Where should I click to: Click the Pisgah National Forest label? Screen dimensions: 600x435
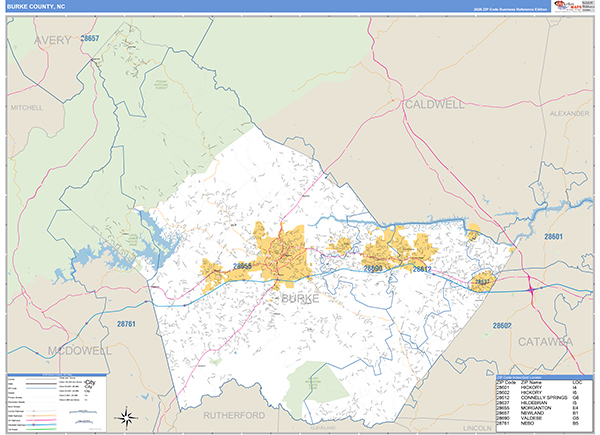[161, 85]
